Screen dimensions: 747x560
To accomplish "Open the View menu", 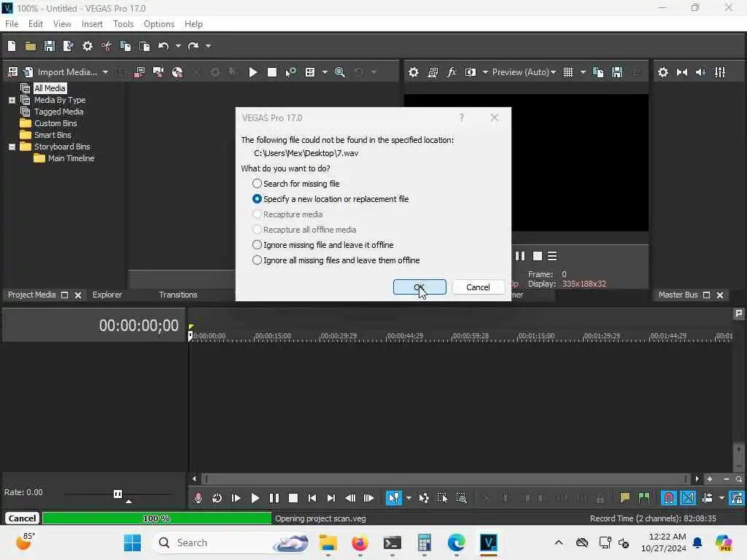I will 62,24.
